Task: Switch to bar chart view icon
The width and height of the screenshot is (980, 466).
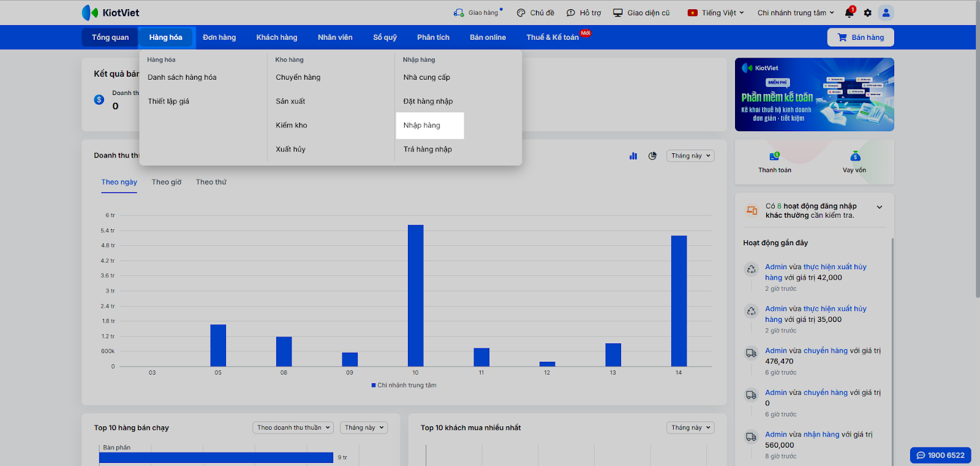Action: [633, 156]
